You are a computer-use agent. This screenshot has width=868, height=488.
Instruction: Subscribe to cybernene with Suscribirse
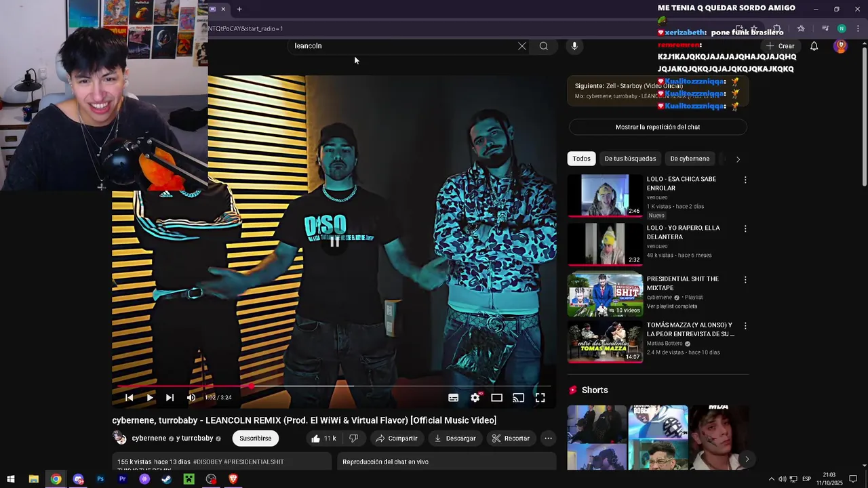(x=255, y=439)
